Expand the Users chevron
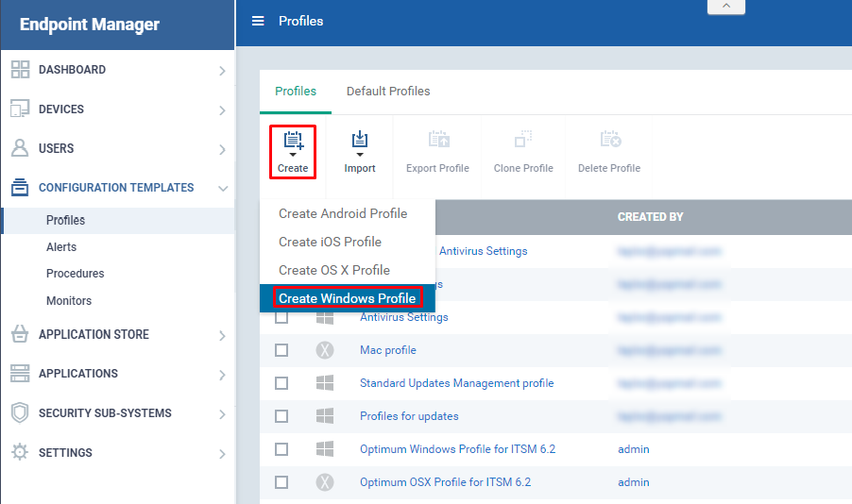The height and width of the screenshot is (504, 852). (222, 149)
